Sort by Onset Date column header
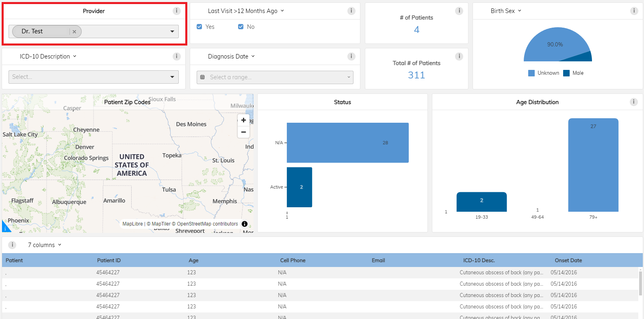Viewport: 644px width, 319px height. [x=568, y=260]
